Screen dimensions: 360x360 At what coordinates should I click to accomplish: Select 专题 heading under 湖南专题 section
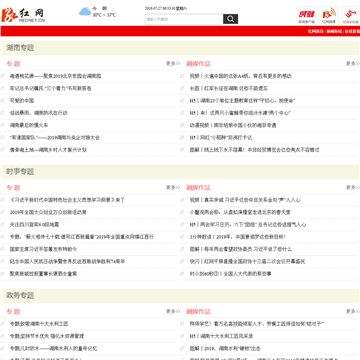click(13, 64)
